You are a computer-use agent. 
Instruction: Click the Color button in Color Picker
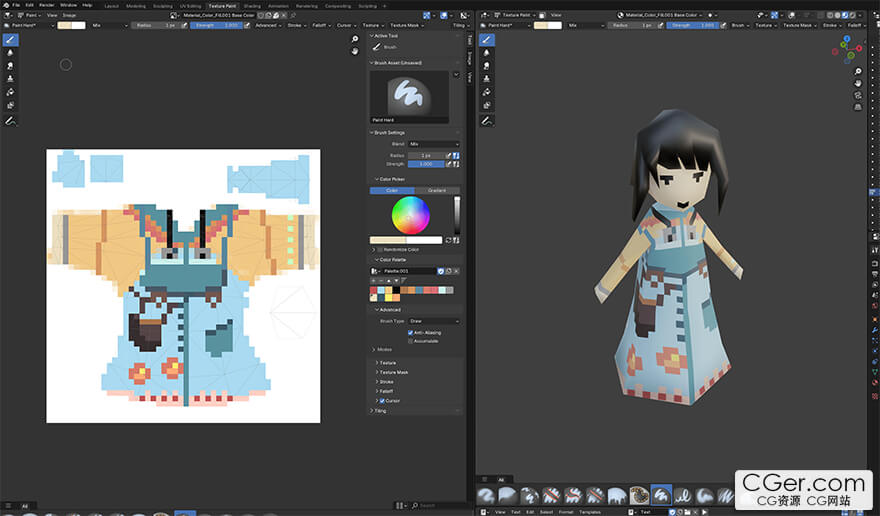[x=392, y=190]
